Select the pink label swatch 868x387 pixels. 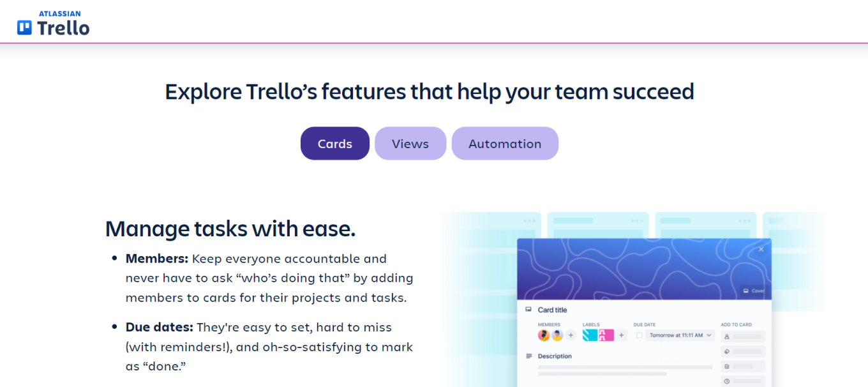(606, 335)
